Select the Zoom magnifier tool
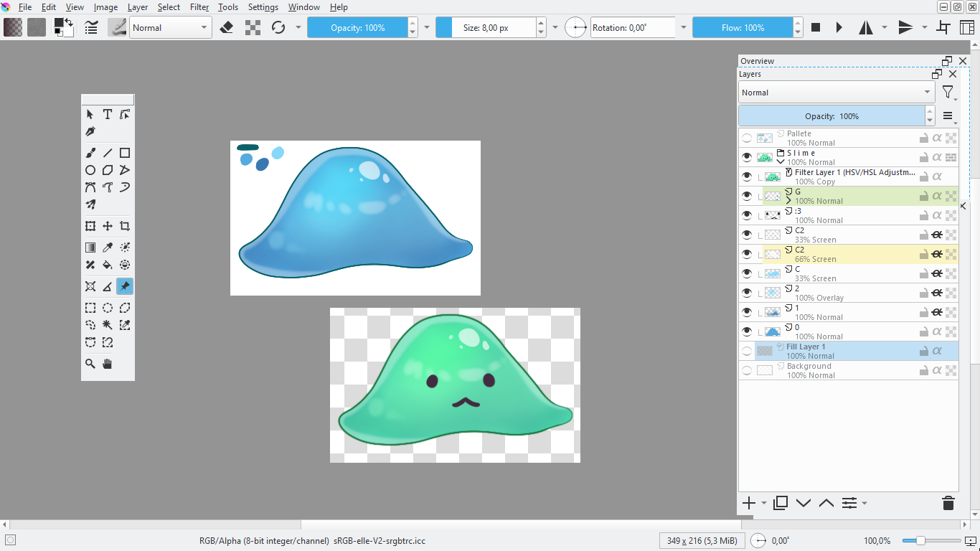The height and width of the screenshot is (551, 980). (90, 364)
